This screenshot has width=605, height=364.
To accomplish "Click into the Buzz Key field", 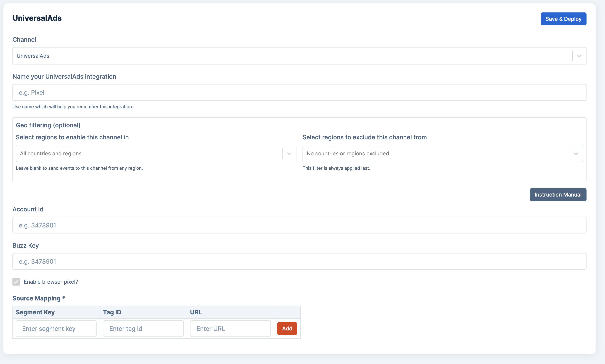I will click(299, 261).
